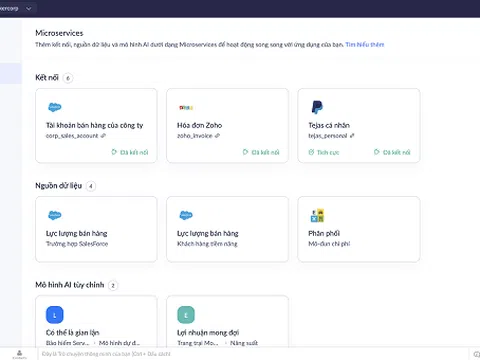The height and width of the screenshot is (360, 480).
Task: Click the 'Kết nối' count badge
Action: [68, 78]
